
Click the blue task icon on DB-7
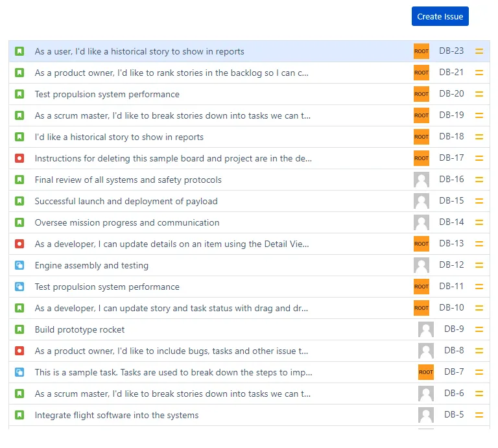click(x=19, y=371)
